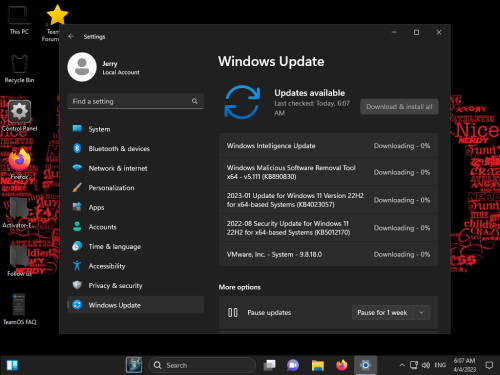Open the Windows Start button
The height and width of the screenshot is (375, 500).
(x=12, y=365)
